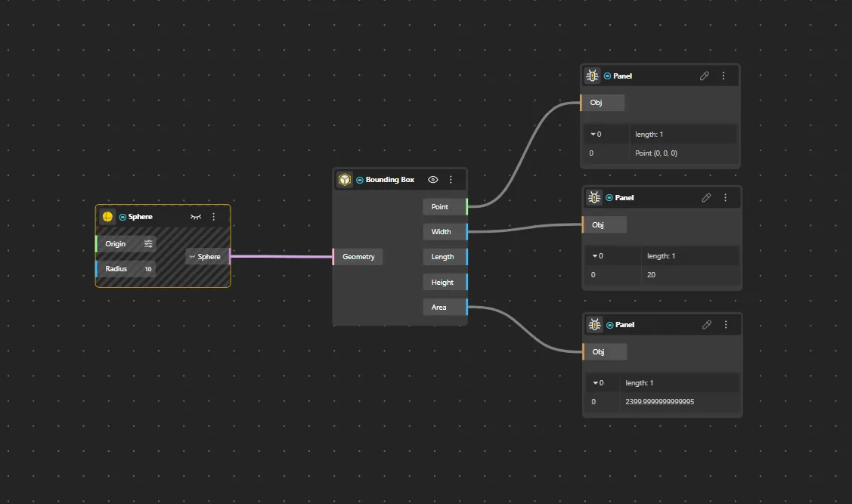852x504 pixels.
Task: Collapse the tree row in Area panel
Action: [x=596, y=383]
